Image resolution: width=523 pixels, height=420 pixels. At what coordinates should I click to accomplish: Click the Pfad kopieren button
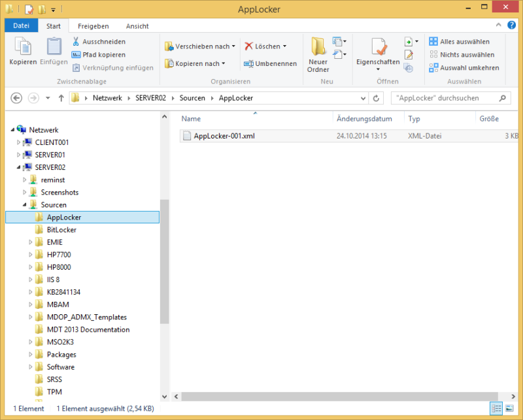tap(99, 54)
